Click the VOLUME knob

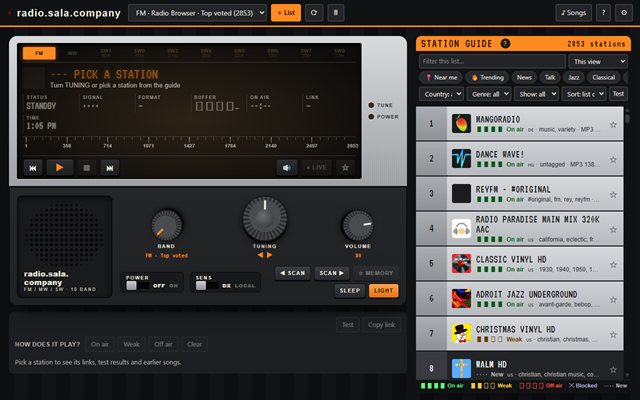coord(358,225)
